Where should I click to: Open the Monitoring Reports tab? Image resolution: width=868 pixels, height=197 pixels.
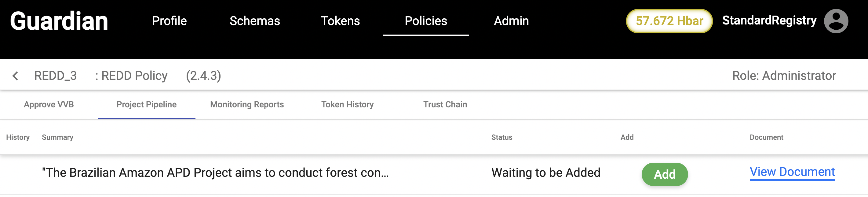coord(247,105)
